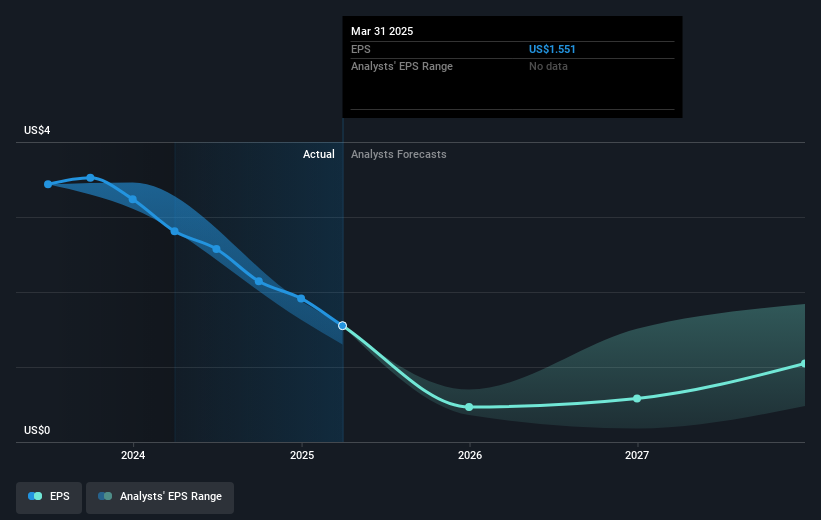Viewport: 821px width, 520px height.
Task: Click the 2026 x-axis label
Action: [470, 456]
